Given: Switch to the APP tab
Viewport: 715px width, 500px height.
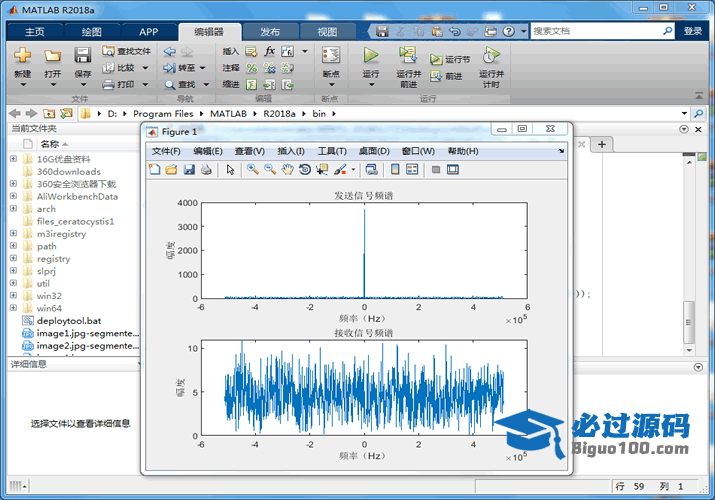Looking at the screenshot, I should point(149,31).
